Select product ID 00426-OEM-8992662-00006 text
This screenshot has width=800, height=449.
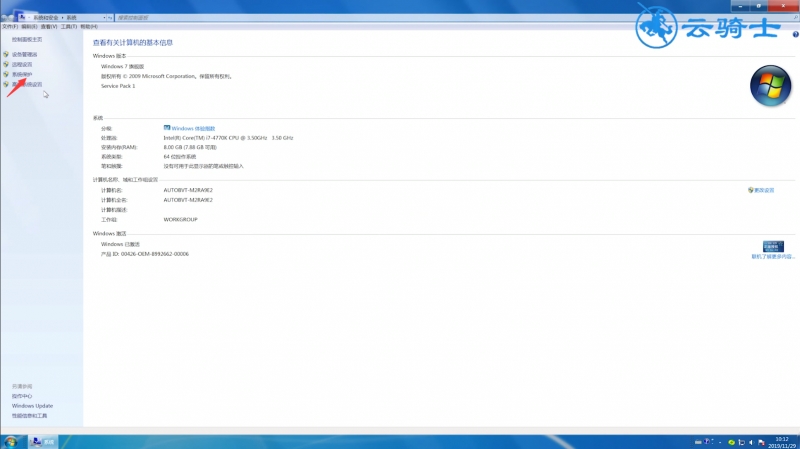click(x=155, y=254)
